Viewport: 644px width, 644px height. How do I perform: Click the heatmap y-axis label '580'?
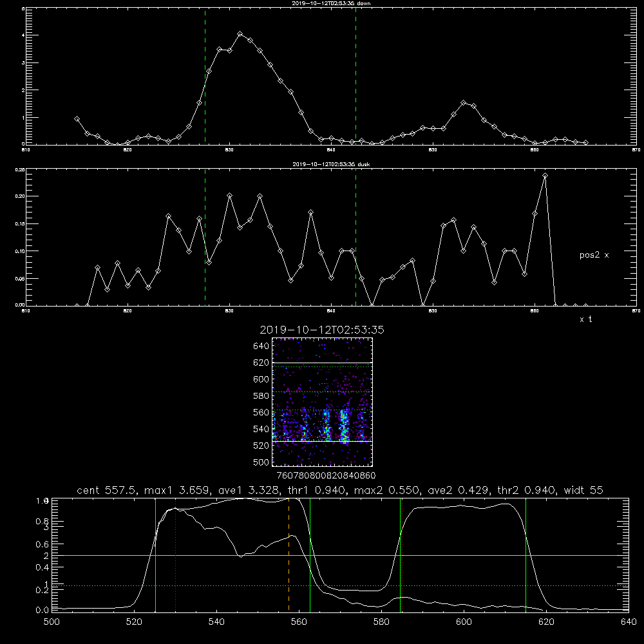(261, 396)
